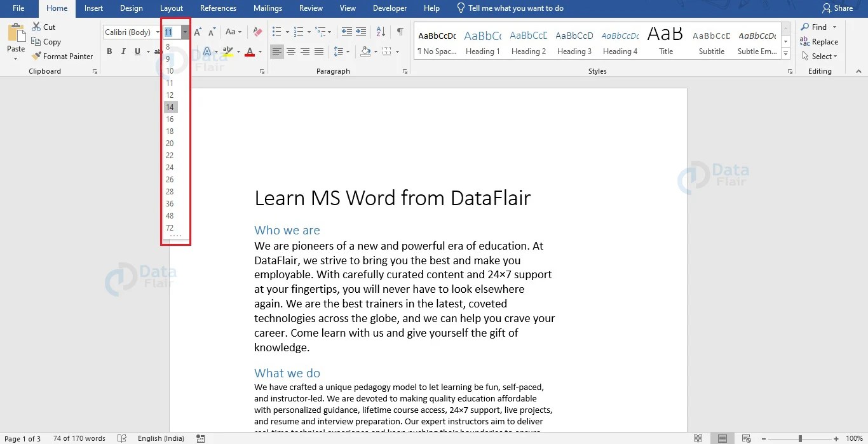Toggle Show/Hide paragraph marks
868x444 pixels.
[400, 32]
